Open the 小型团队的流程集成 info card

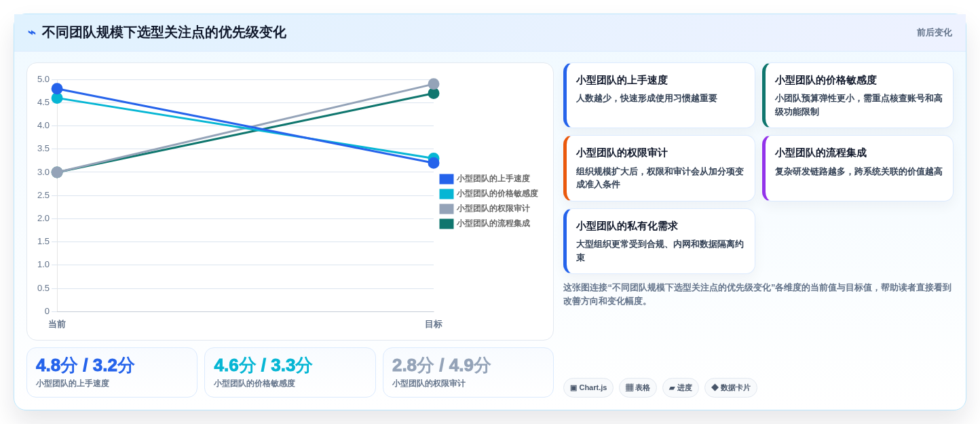pyautogui.click(x=858, y=168)
